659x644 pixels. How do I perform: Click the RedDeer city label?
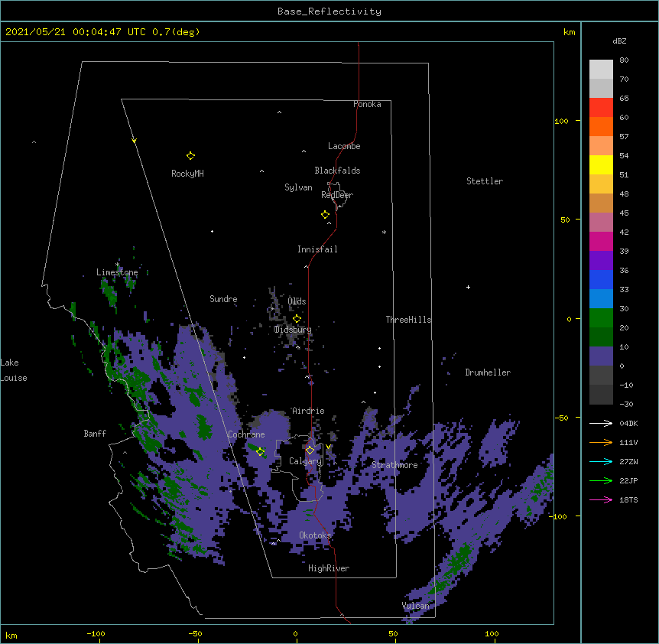click(x=337, y=195)
